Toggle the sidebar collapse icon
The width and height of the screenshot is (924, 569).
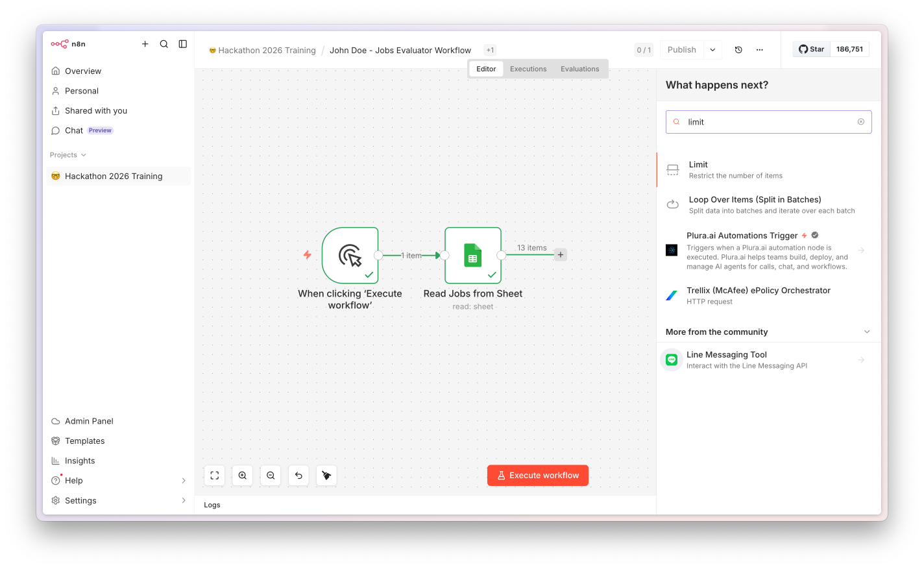[x=183, y=44]
